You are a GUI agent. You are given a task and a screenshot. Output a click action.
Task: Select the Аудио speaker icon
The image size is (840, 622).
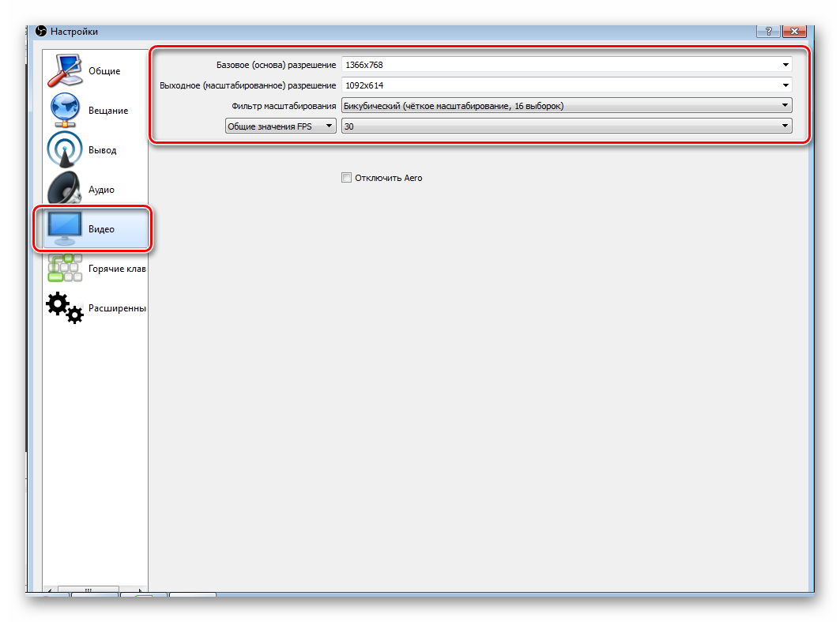pos(65,189)
